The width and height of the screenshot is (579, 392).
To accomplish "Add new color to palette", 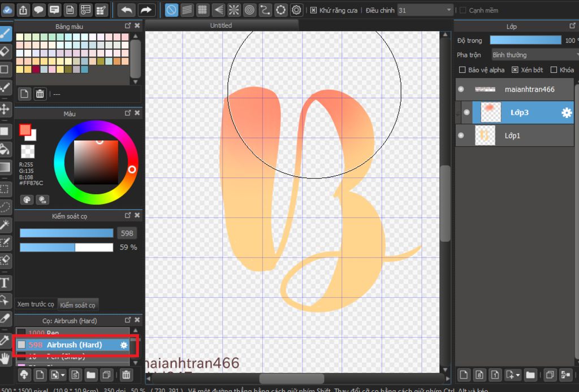I will [x=24, y=94].
